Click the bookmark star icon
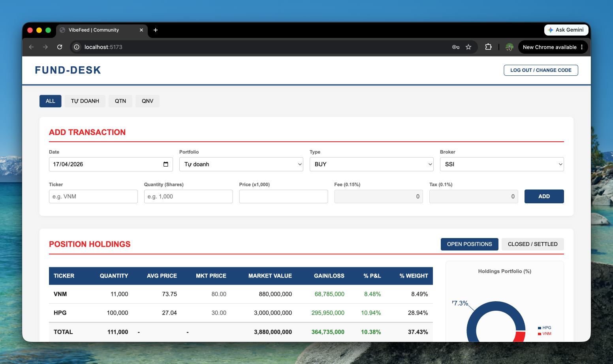Viewport: 613px width, 364px height. click(x=468, y=47)
